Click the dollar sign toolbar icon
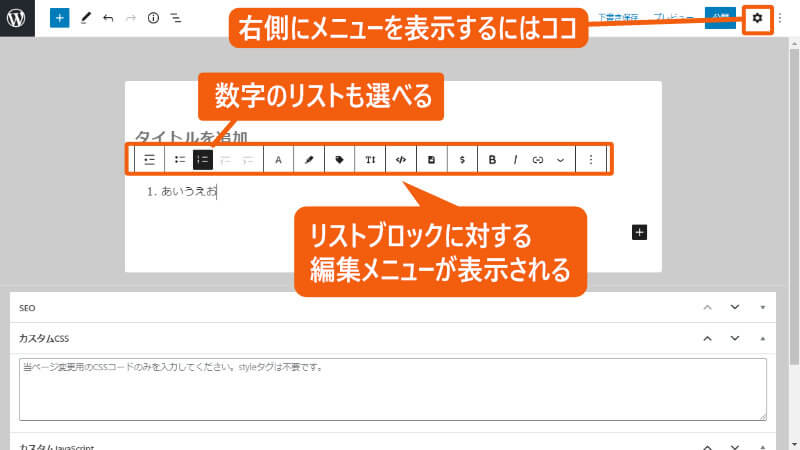 (462, 160)
